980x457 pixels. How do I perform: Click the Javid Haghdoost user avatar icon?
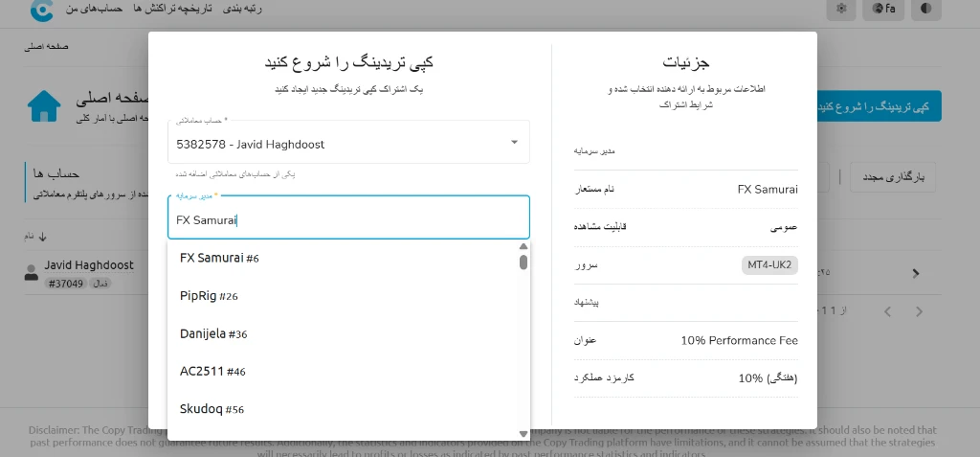(x=31, y=272)
